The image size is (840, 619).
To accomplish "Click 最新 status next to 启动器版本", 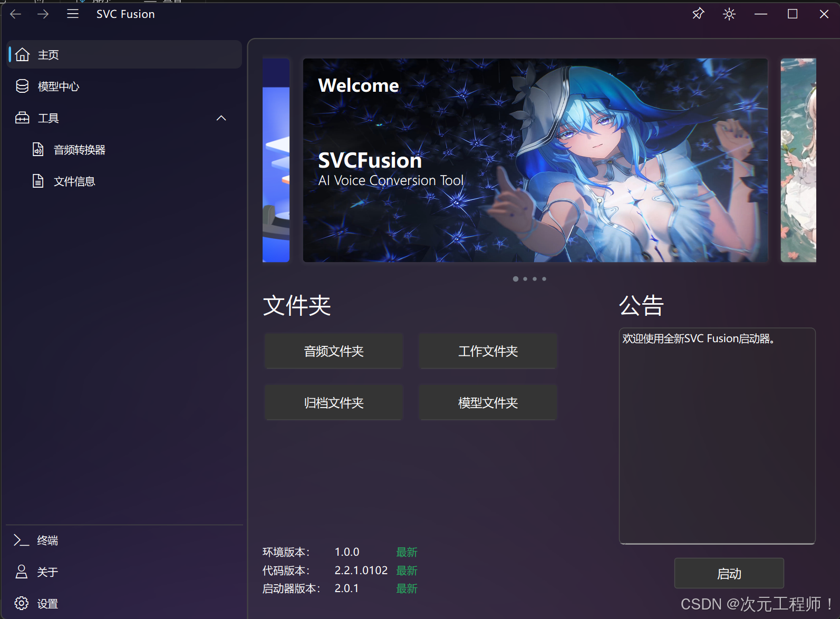I will tap(407, 588).
